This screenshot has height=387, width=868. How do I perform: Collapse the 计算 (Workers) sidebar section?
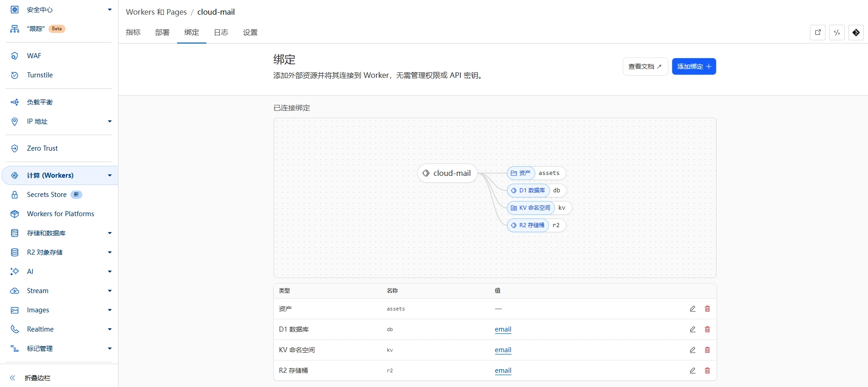[109, 175]
